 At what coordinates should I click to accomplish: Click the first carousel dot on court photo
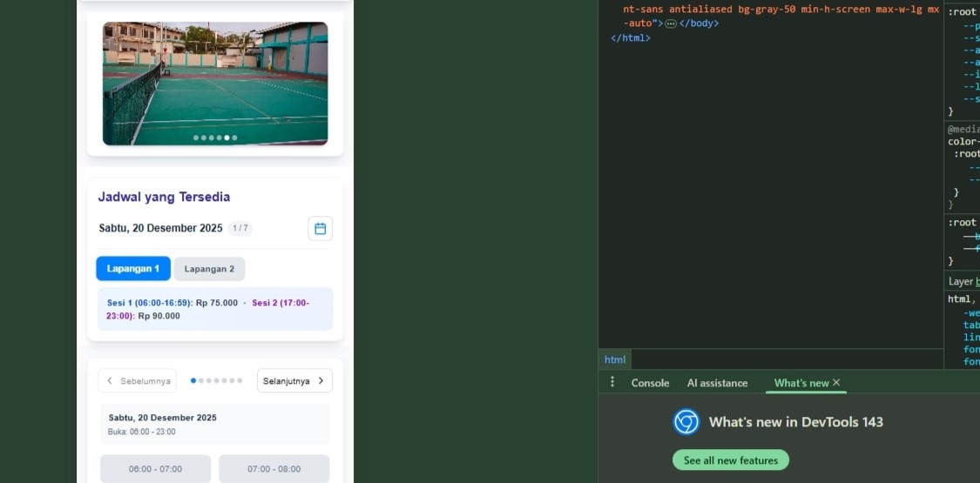196,138
